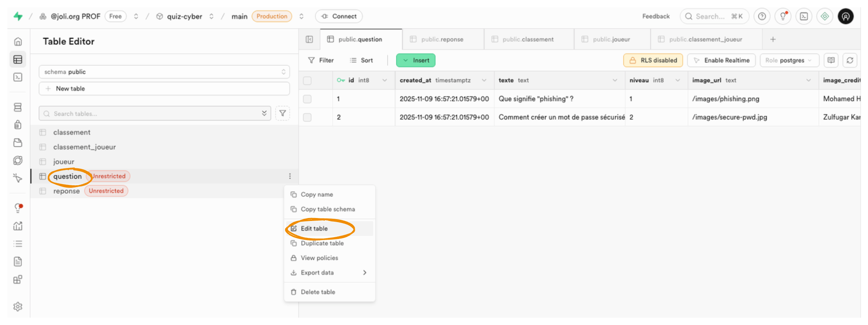The image size is (868, 325).
Task: Select the checkbox for row 1
Action: (x=307, y=99)
